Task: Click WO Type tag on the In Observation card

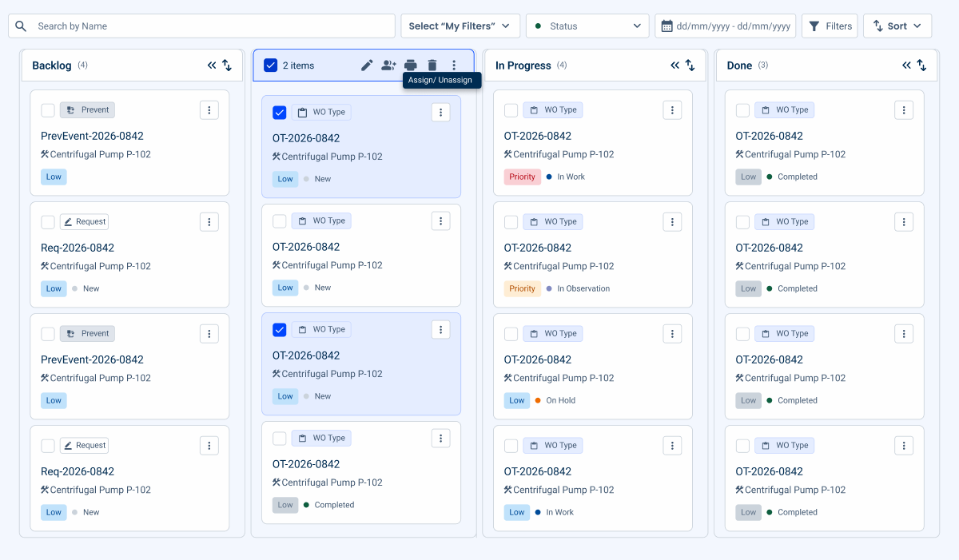Action: [553, 222]
